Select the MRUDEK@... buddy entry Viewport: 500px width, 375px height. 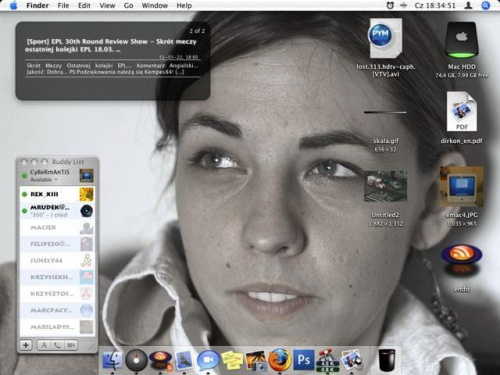click(57, 211)
